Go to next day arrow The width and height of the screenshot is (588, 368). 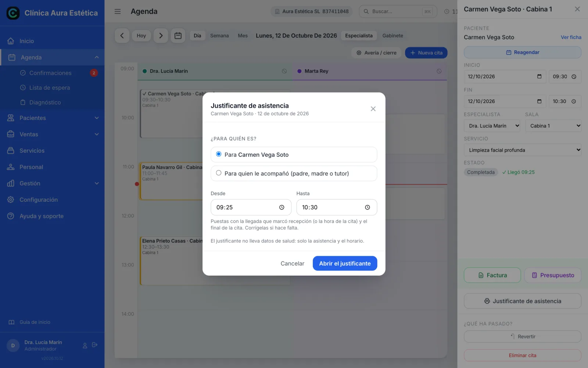point(161,36)
